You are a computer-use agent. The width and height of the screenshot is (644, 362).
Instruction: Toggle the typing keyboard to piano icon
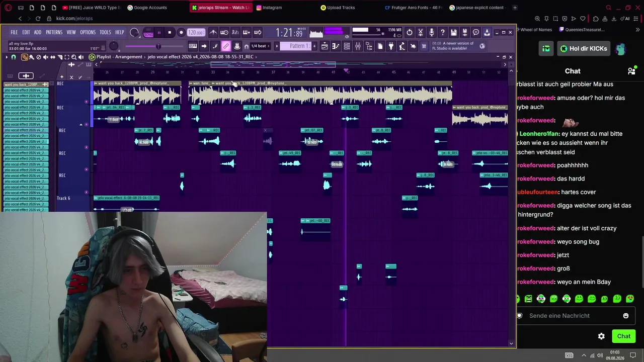tap(193, 46)
